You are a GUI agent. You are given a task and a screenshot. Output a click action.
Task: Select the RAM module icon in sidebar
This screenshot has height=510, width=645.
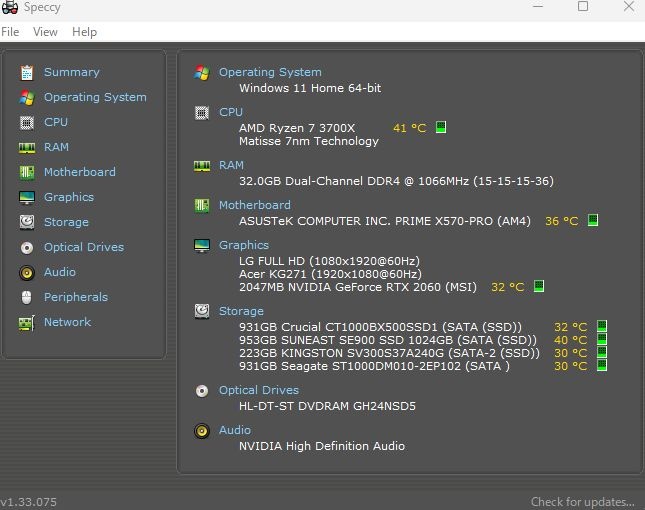[27, 148]
